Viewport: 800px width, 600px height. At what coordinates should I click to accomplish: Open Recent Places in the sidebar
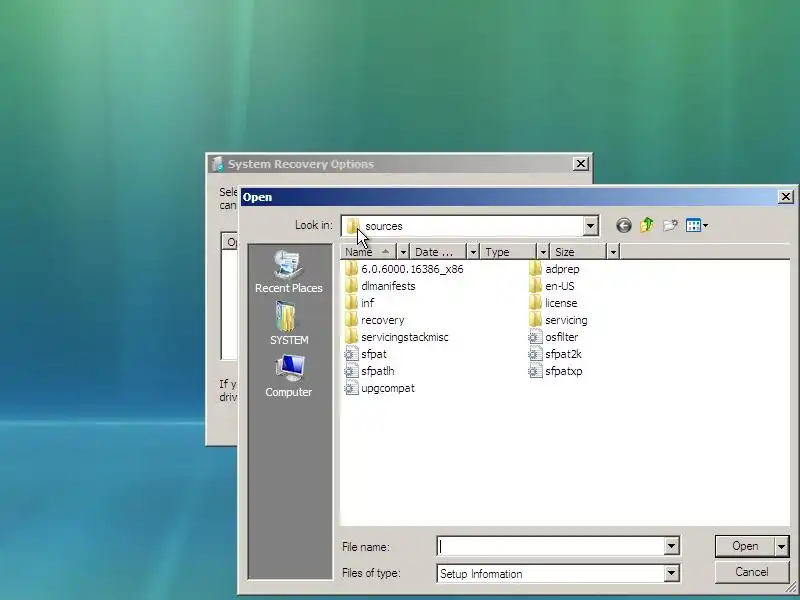289,271
